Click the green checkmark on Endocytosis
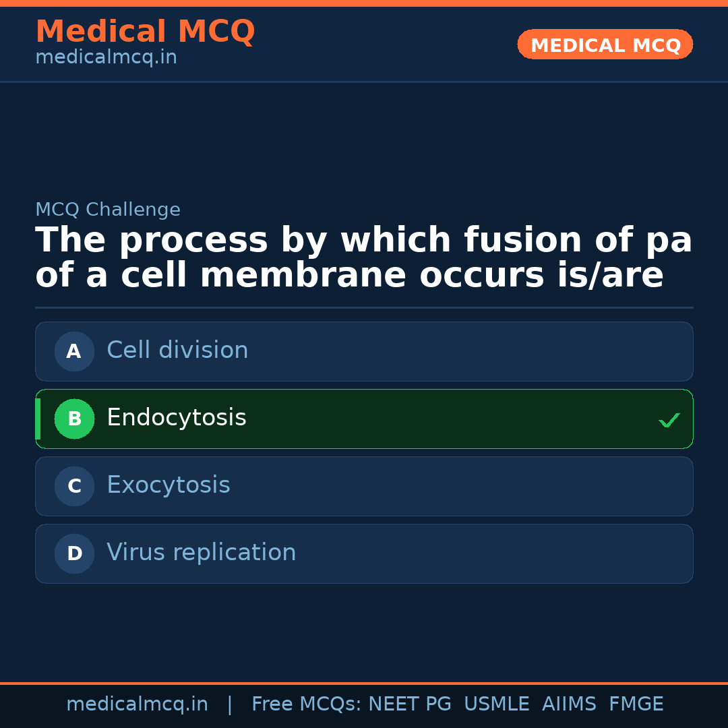 669,420
